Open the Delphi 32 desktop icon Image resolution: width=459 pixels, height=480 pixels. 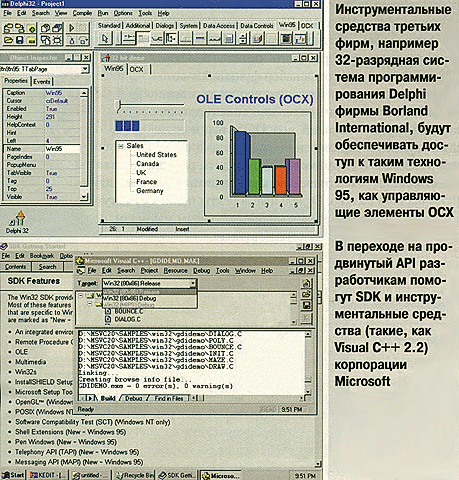point(17,222)
